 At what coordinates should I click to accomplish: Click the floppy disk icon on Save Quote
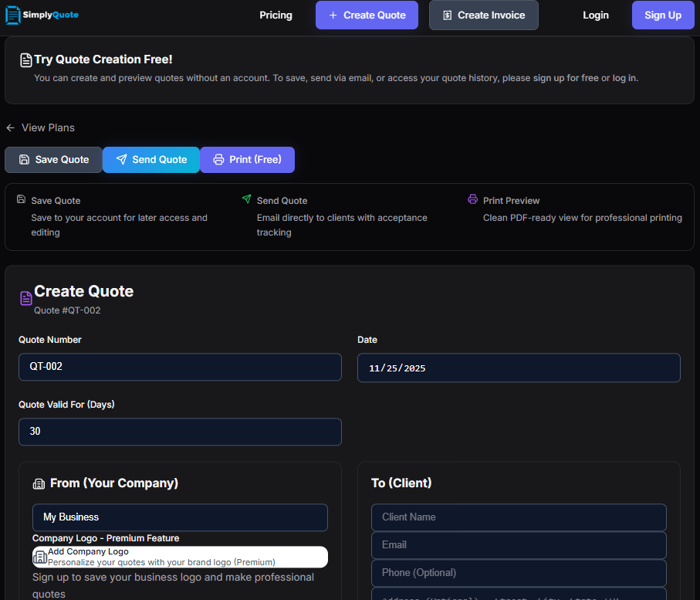23,160
